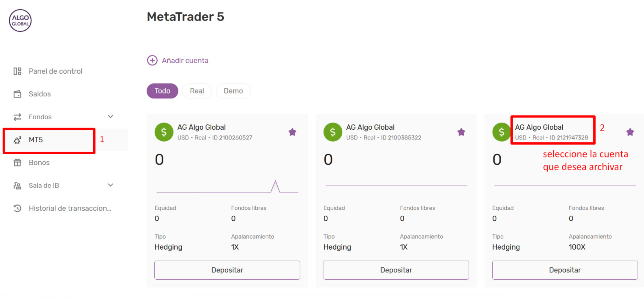Select the Todo filter tab

[x=162, y=91]
